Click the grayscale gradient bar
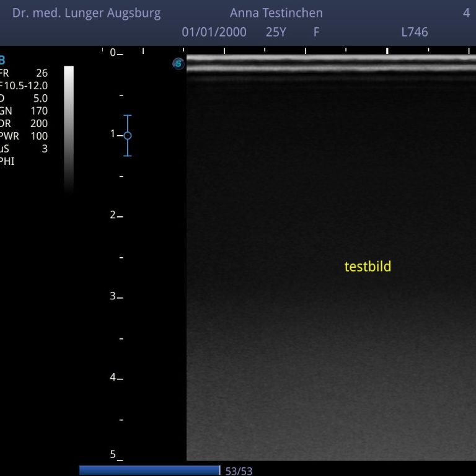This screenshot has height=476, width=476. coord(69,124)
